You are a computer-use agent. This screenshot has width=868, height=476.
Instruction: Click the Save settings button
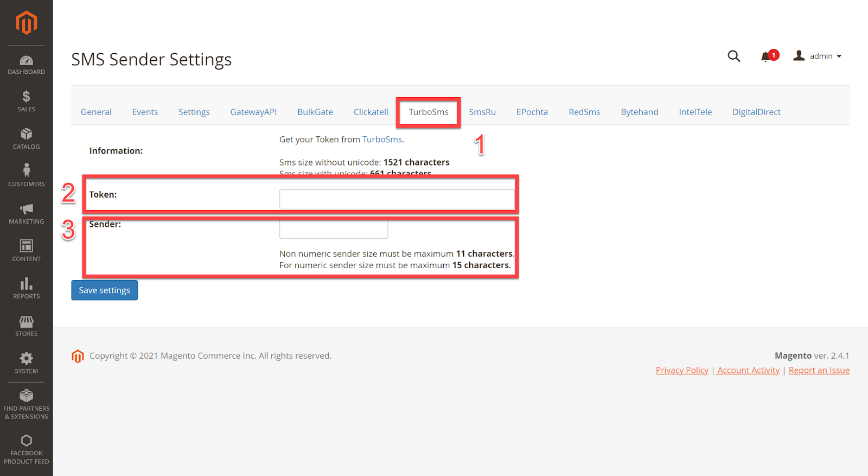(x=105, y=290)
